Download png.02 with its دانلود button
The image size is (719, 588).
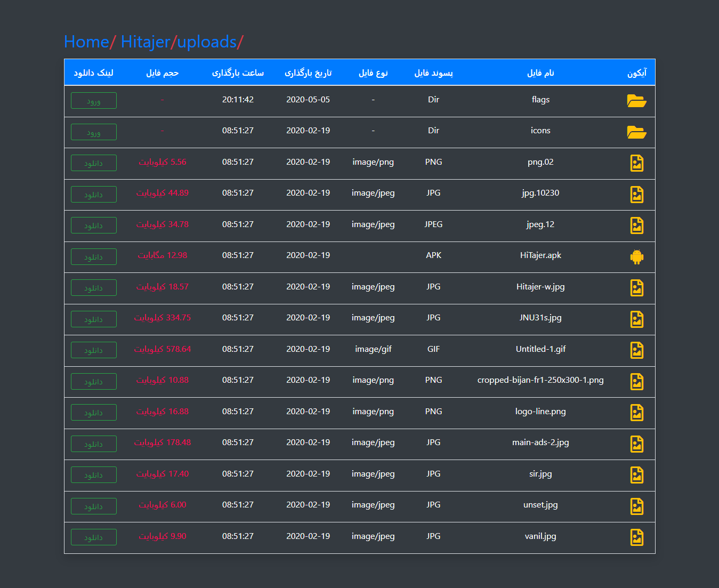click(94, 163)
